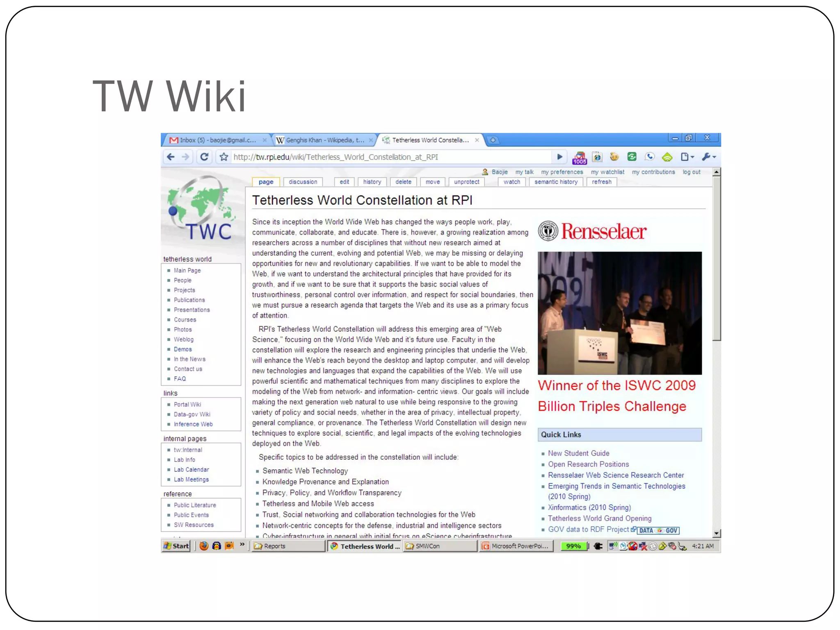
Task: Click the yellow face extension icon
Action: [614, 157]
